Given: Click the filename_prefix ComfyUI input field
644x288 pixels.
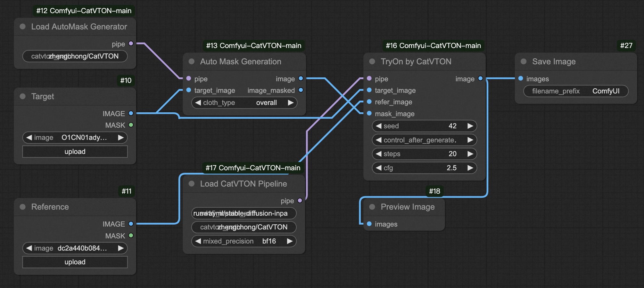Looking at the screenshot, I should [x=575, y=91].
